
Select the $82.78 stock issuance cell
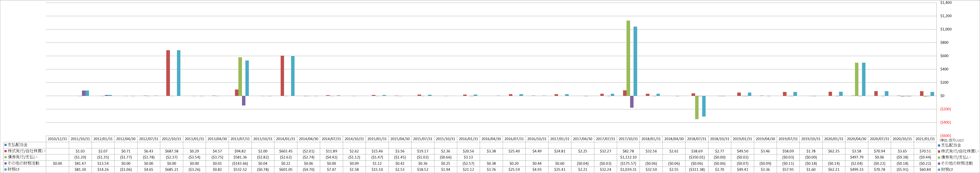click(628, 151)
